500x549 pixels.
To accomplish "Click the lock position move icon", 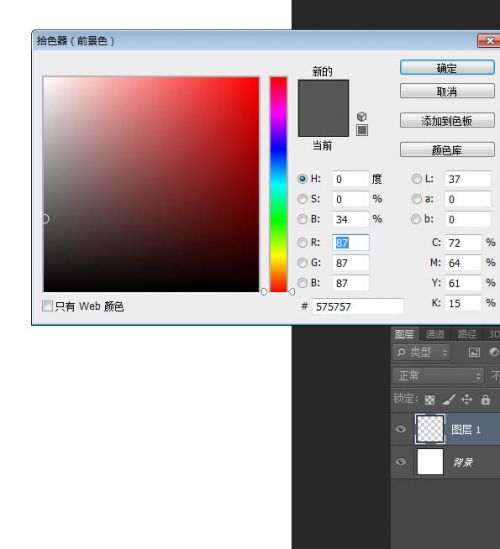I will pos(467,399).
